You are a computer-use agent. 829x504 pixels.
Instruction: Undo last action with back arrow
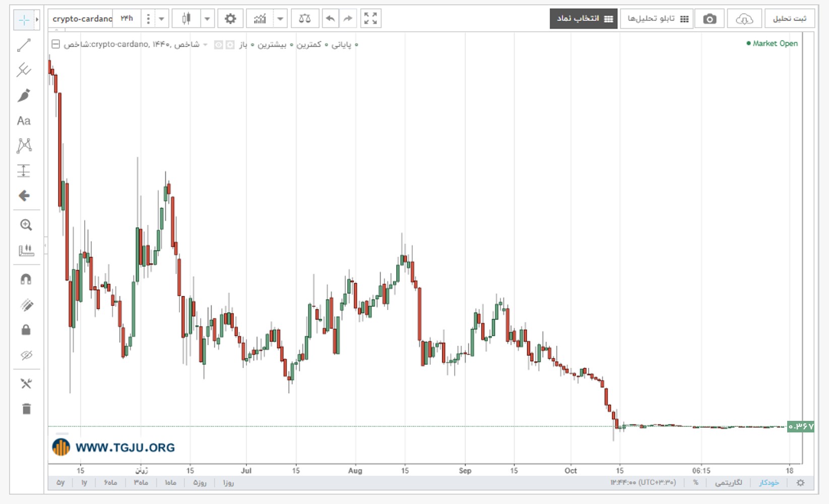point(330,19)
